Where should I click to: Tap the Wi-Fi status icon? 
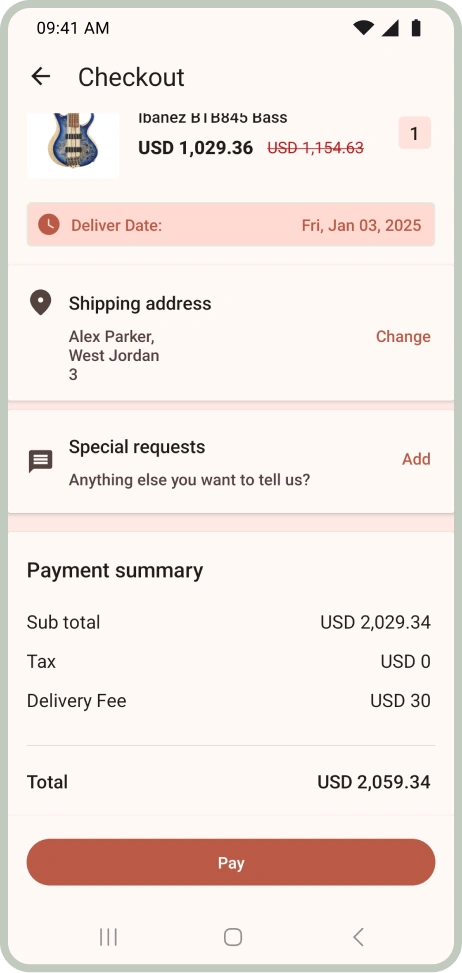pos(363,27)
